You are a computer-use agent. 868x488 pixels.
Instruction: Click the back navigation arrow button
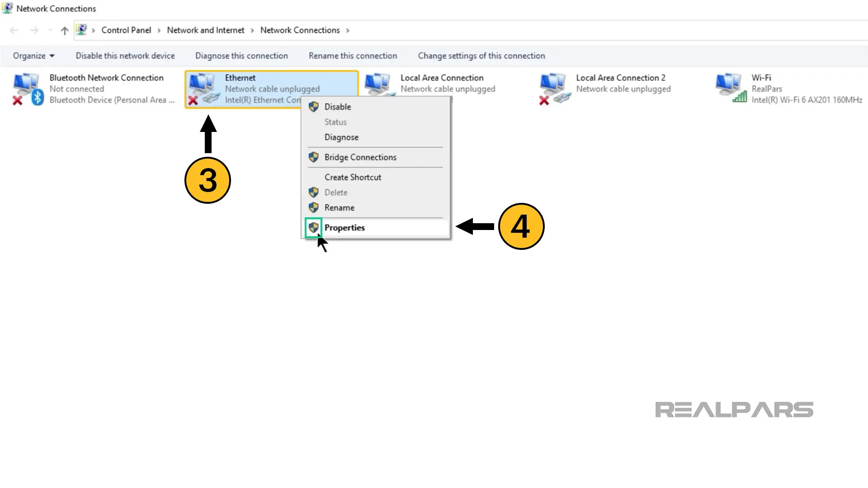pyautogui.click(x=14, y=30)
